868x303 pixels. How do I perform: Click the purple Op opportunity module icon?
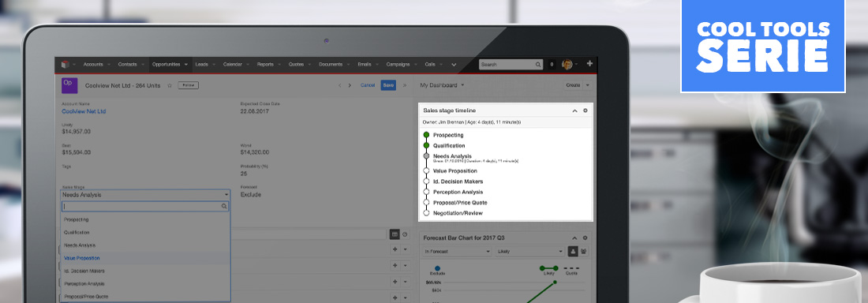point(69,85)
